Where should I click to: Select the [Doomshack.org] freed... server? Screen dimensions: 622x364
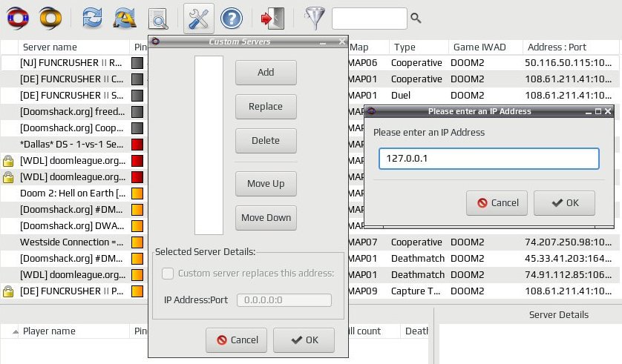pos(72,112)
